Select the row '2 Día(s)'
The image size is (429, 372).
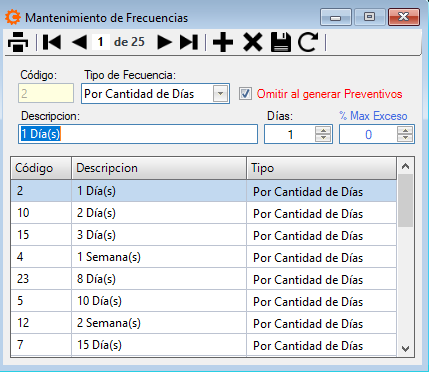coord(204,213)
